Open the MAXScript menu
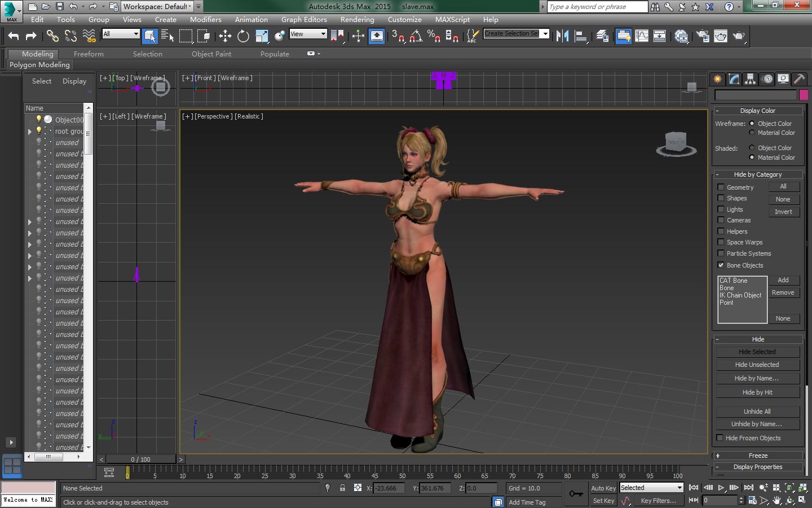Screen dimensions: 812x508 click(x=452, y=20)
